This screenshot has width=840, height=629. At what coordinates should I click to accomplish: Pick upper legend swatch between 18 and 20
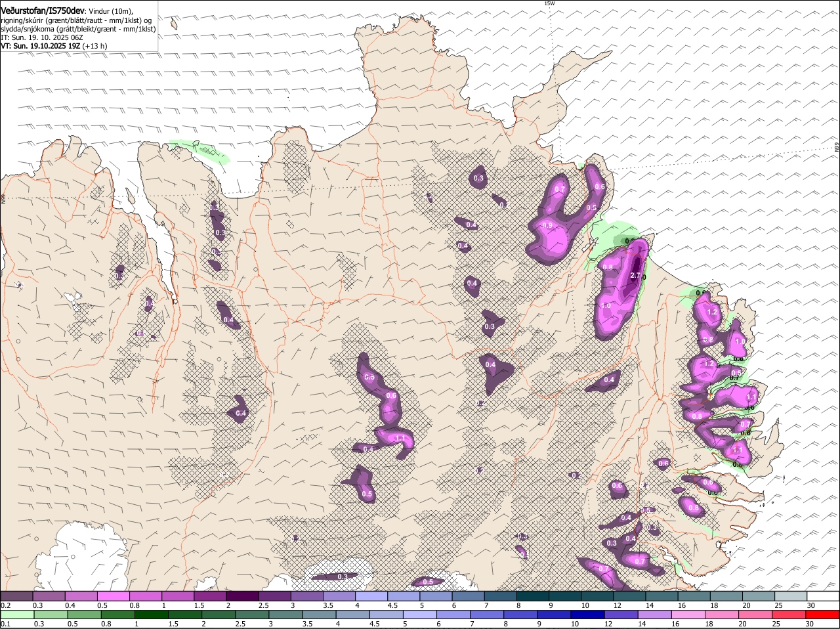pos(726,596)
